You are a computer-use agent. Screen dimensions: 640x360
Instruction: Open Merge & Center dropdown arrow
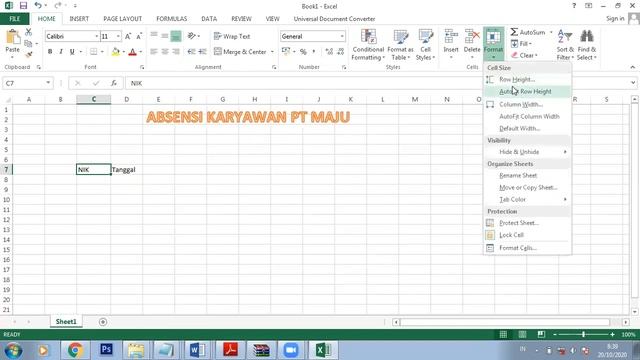coord(272,52)
